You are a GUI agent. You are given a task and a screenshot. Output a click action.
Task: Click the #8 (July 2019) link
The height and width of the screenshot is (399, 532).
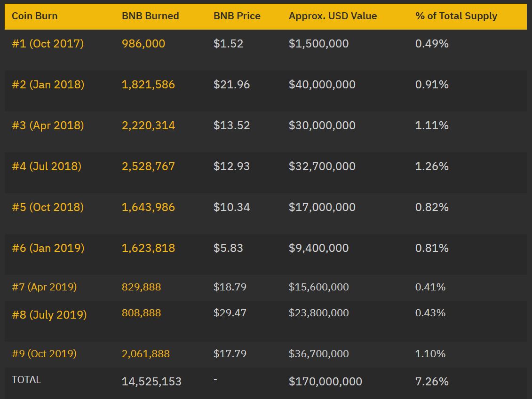click(x=49, y=315)
